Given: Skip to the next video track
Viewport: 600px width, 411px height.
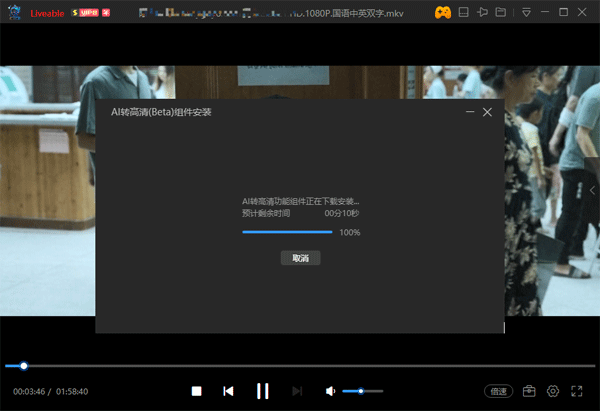Looking at the screenshot, I should coord(297,391).
